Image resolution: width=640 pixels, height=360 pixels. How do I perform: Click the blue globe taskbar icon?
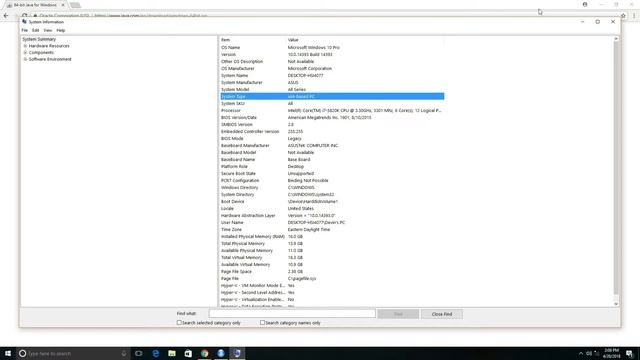point(221,353)
